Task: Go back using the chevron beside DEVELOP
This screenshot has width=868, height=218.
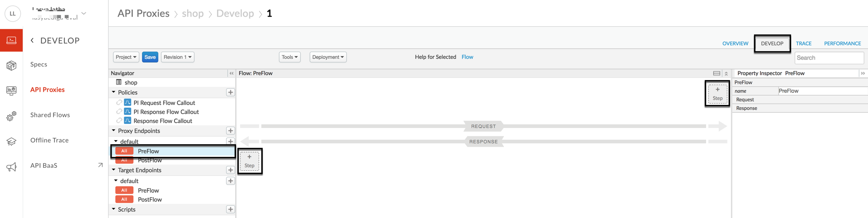Action: [x=32, y=41]
